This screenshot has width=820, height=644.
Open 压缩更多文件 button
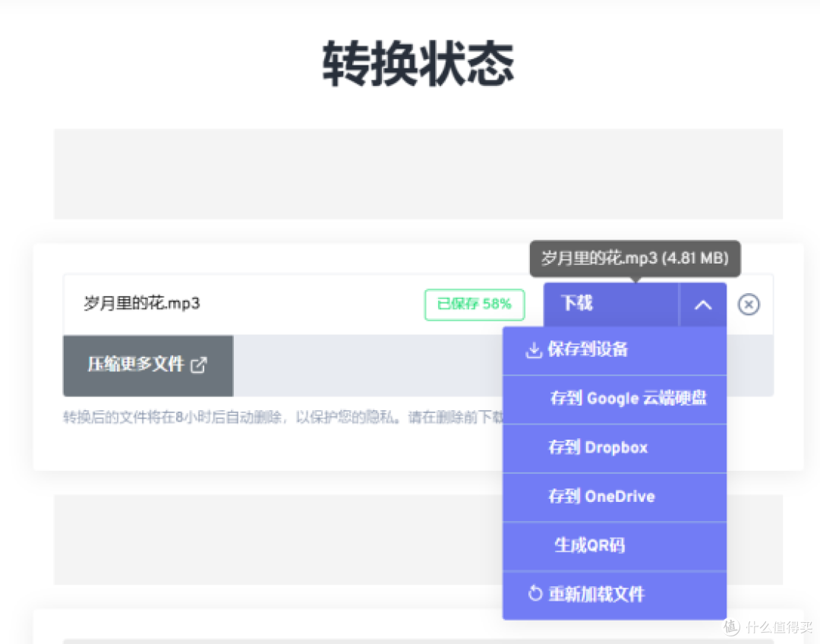(x=148, y=365)
